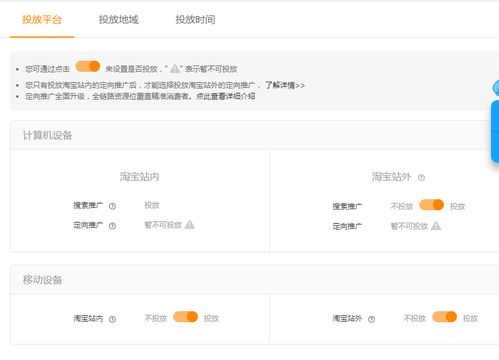Click 不投放 label for 淘宝站外 搜索推广
The width and height of the screenshot is (499, 360).
(x=402, y=206)
